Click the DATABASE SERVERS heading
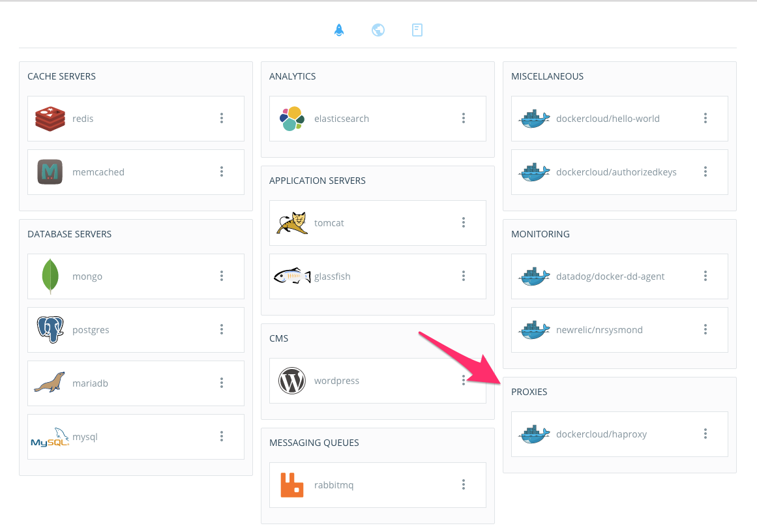The width and height of the screenshot is (757, 532). (70, 234)
